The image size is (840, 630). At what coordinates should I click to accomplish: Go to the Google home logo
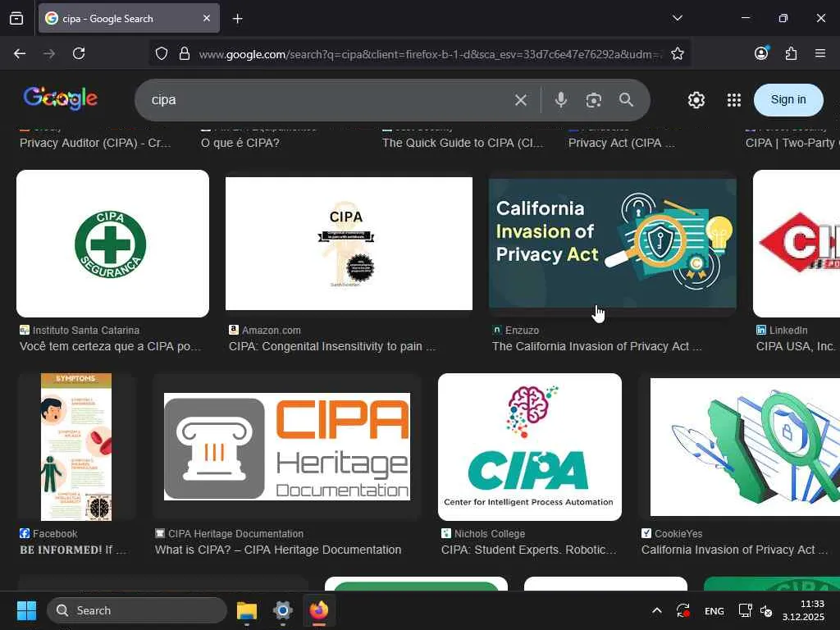point(61,98)
